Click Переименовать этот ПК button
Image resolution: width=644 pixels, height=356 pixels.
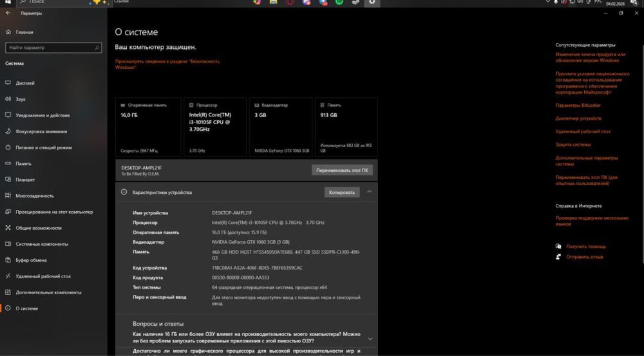tap(342, 170)
